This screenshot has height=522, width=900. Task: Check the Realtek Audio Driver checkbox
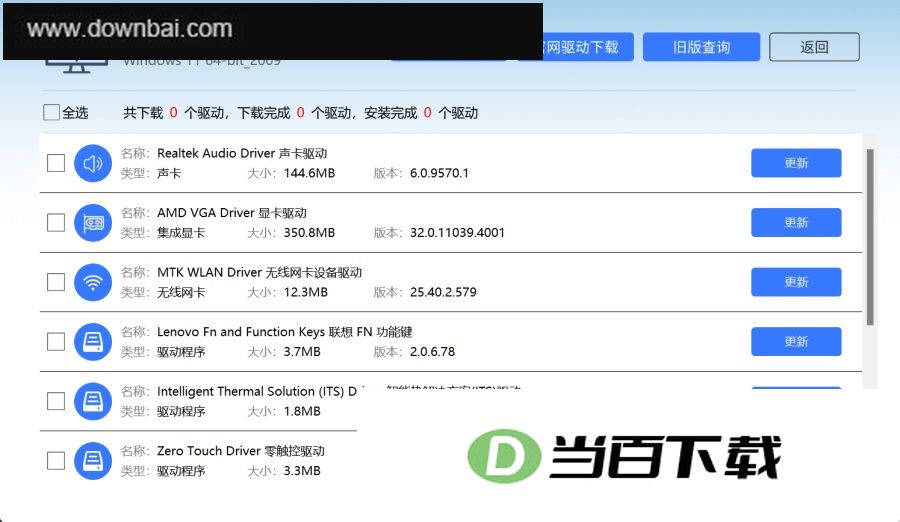(x=56, y=163)
